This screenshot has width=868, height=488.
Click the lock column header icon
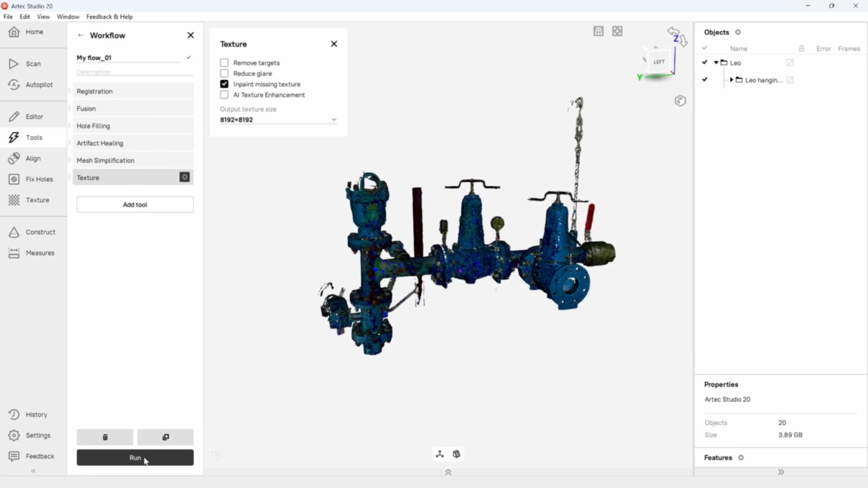click(x=802, y=48)
